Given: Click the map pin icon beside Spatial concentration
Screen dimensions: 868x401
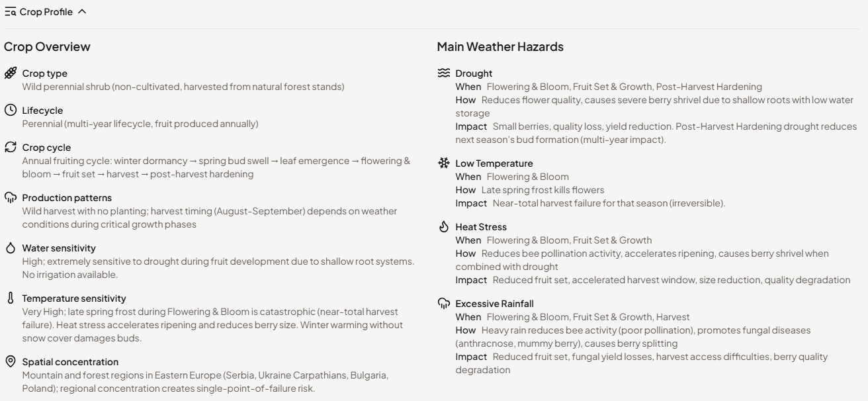Looking at the screenshot, I should (10, 362).
